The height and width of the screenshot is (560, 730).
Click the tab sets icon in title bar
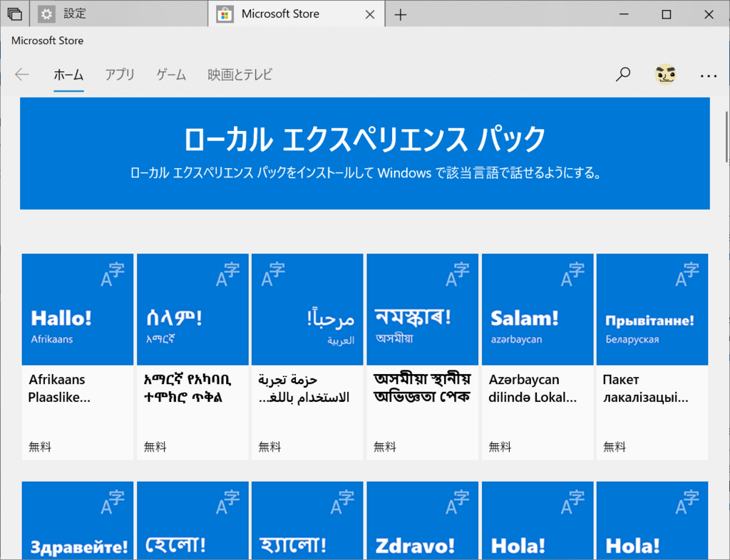pyautogui.click(x=14, y=14)
